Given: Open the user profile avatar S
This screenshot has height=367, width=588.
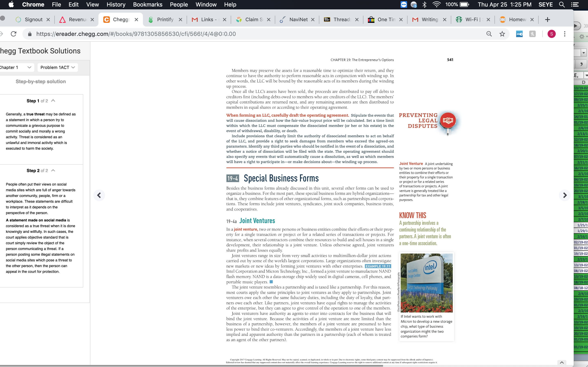Looking at the screenshot, I should 551,34.
